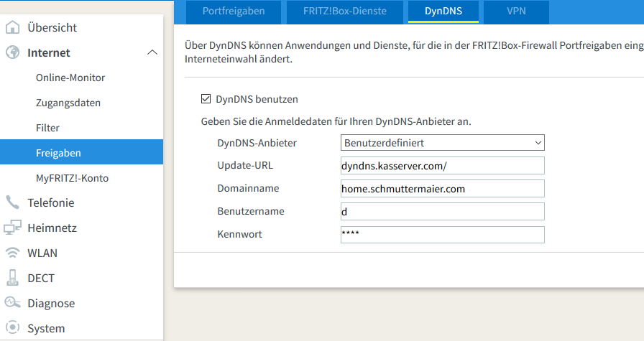Image resolution: width=644 pixels, height=341 pixels.
Task: Open the DECT menu label
Action: [x=41, y=279]
